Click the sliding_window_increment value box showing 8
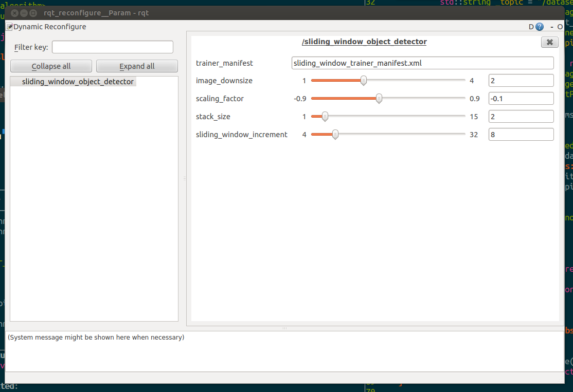 pyautogui.click(x=521, y=134)
